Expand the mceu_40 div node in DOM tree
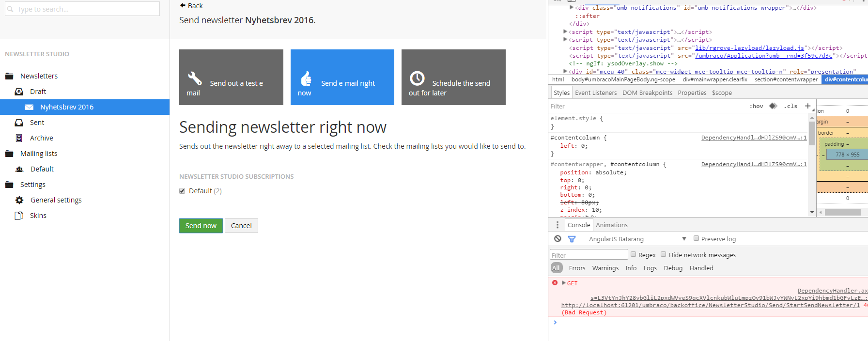Viewport: 868px width, 341px height. pos(565,71)
